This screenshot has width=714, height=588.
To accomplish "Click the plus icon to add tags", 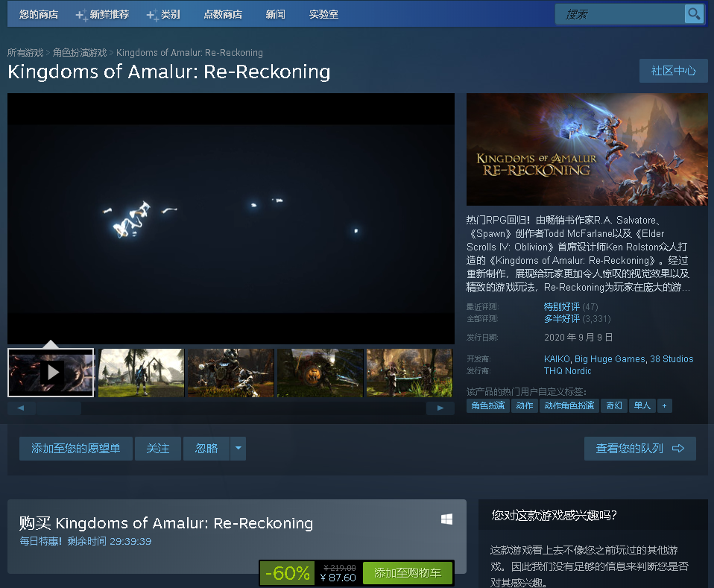I will click(664, 405).
